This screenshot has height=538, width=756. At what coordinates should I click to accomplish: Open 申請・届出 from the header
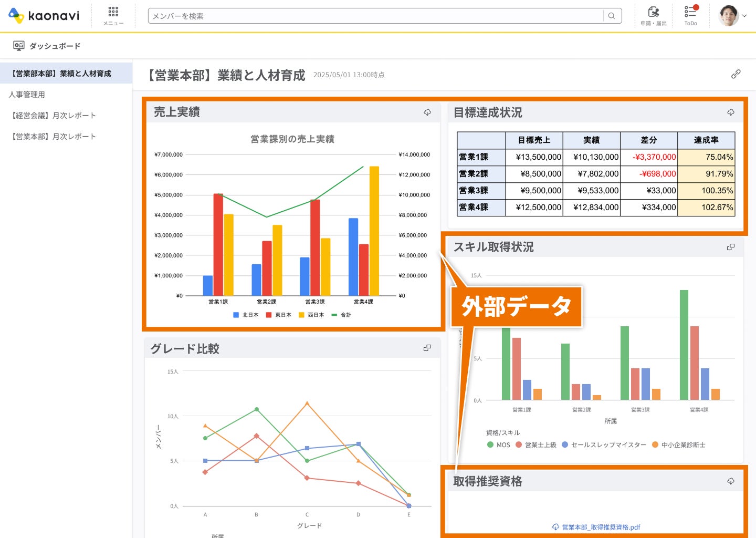click(654, 16)
